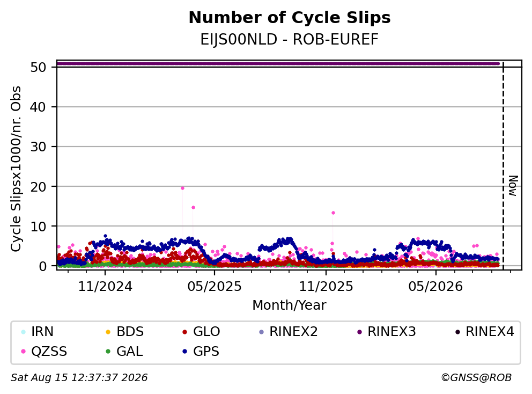Viewport: 532px width, 394px height.
Task: Click the GPS legend color dot
Action: [x=184, y=352]
